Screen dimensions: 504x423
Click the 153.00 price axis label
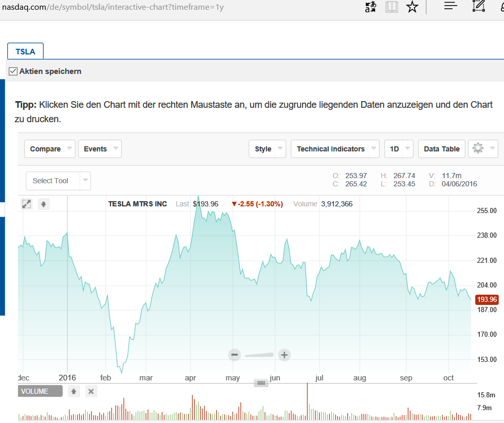(487, 359)
